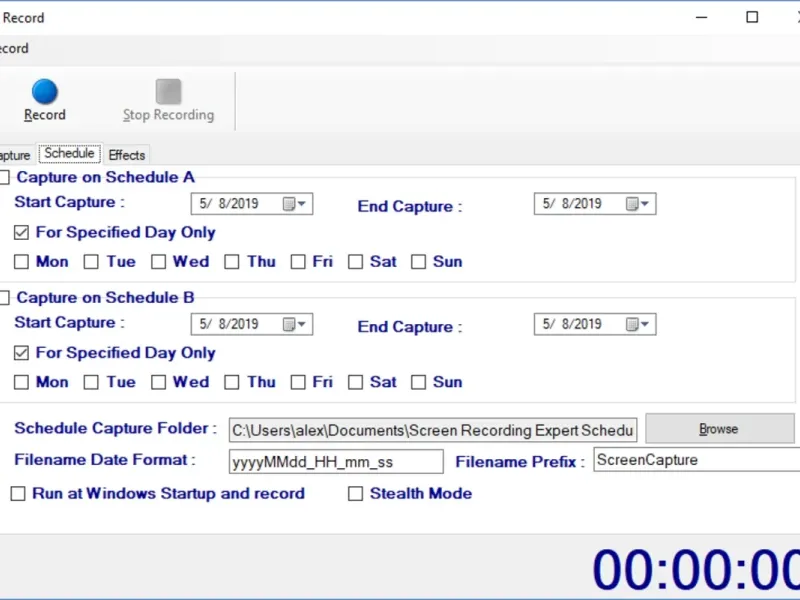The image size is (800, 600).
Task: Open Schedule B Start Capture calendar dropdown
Action: coord(294,324)
